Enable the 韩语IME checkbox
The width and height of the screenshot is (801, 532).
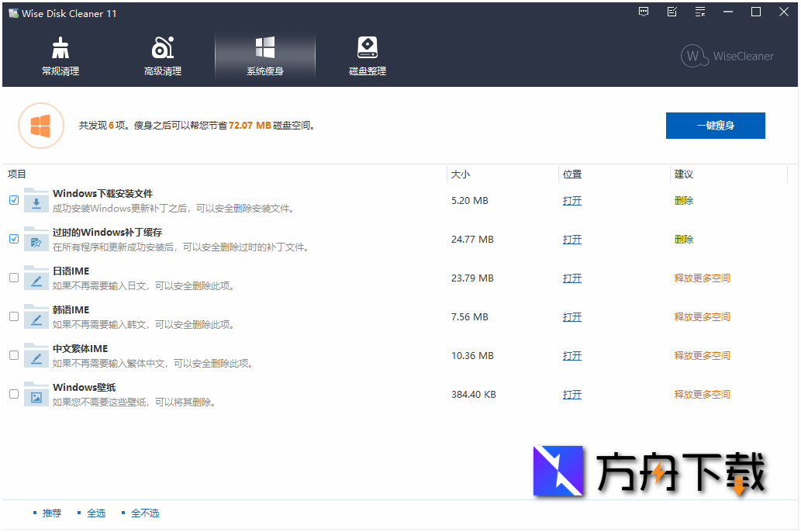pyautogui.click(x=13, y=316)
